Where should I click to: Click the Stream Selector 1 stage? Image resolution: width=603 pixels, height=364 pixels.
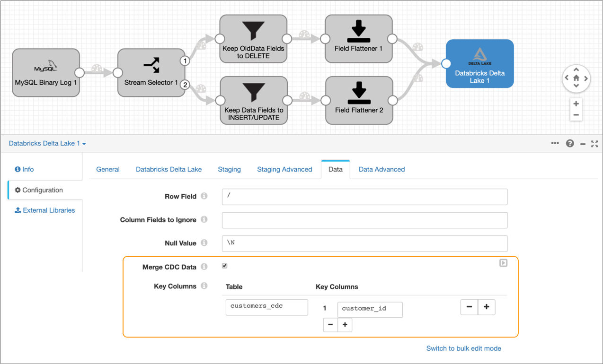[151, 73]
